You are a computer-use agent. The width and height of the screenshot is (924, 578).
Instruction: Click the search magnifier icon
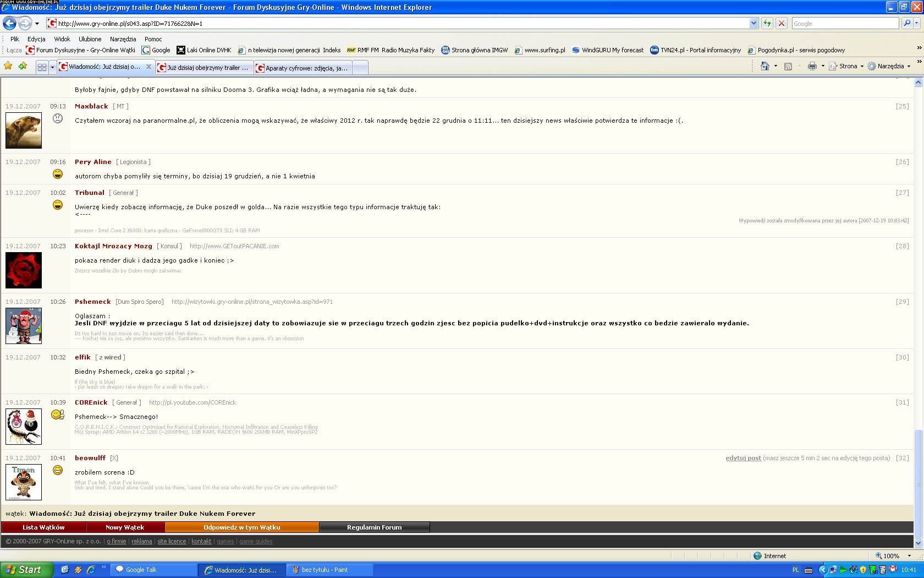point(907,23)
